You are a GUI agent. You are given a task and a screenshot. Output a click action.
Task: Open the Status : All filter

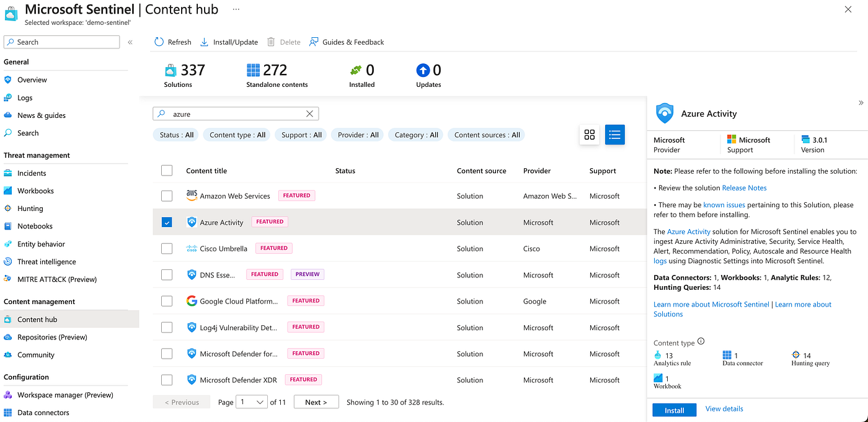176,135
